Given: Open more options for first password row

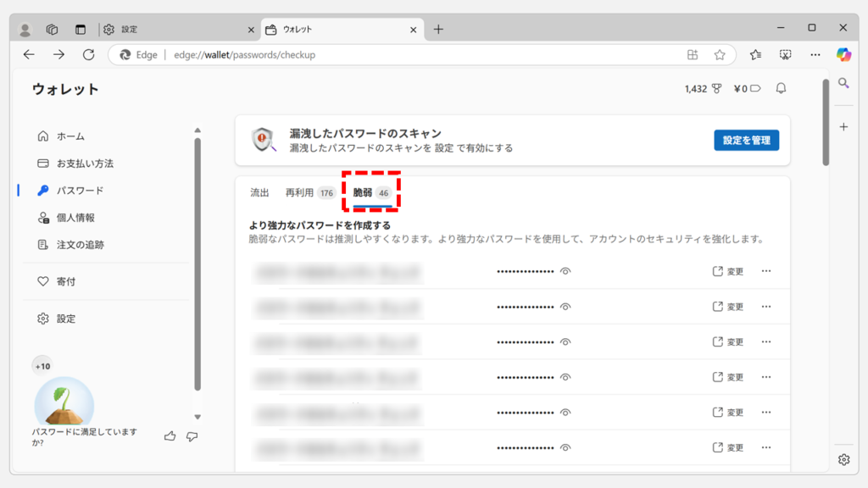Looking at the screenshot, I should coord(766,271).
